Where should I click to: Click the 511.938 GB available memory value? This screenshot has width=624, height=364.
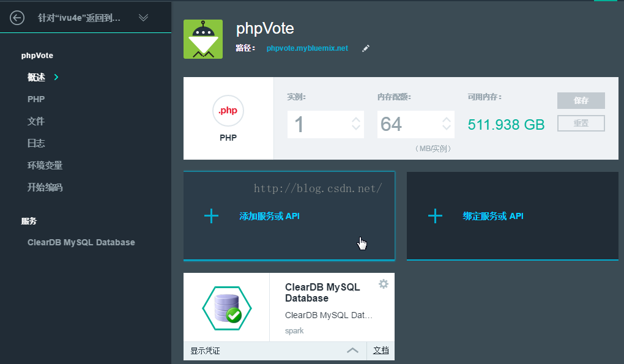coord(506,125)
